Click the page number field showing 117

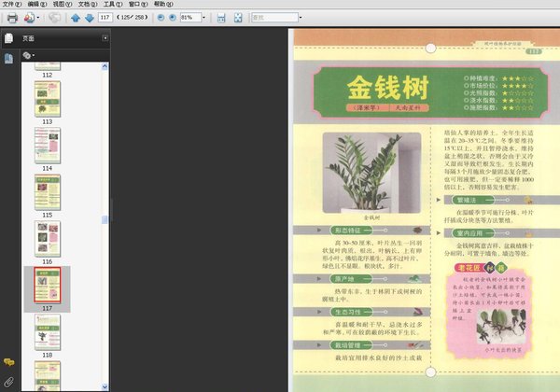[x=104, y=18]
